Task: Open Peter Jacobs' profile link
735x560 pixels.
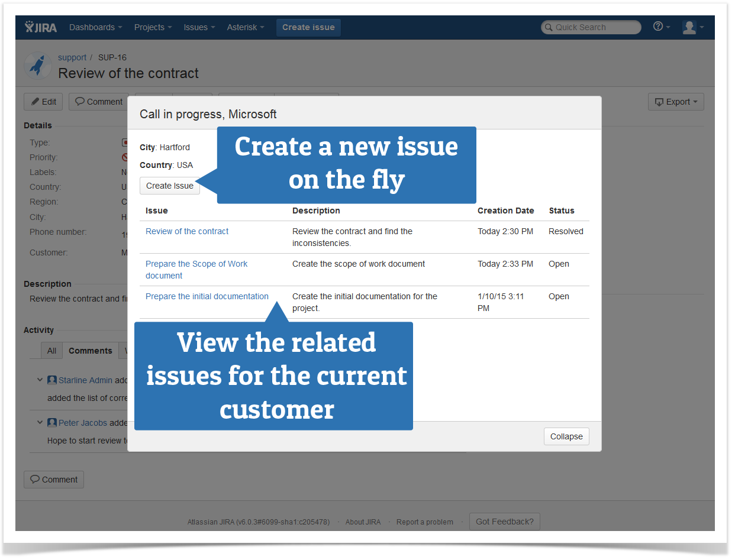Action: (83, 423)
